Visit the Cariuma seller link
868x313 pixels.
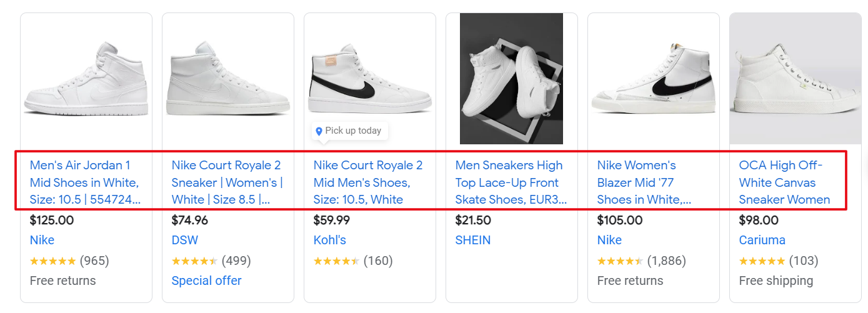[762, 240]
